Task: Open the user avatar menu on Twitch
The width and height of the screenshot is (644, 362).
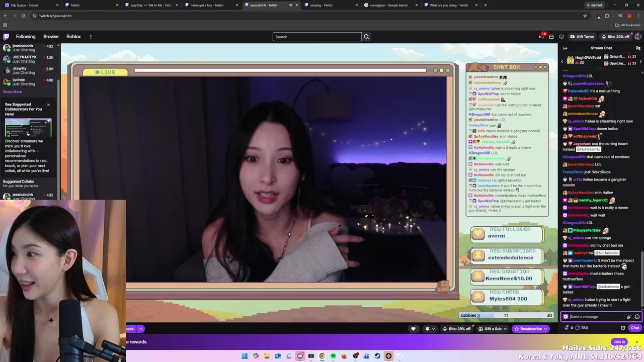Action: click(638, 36)
